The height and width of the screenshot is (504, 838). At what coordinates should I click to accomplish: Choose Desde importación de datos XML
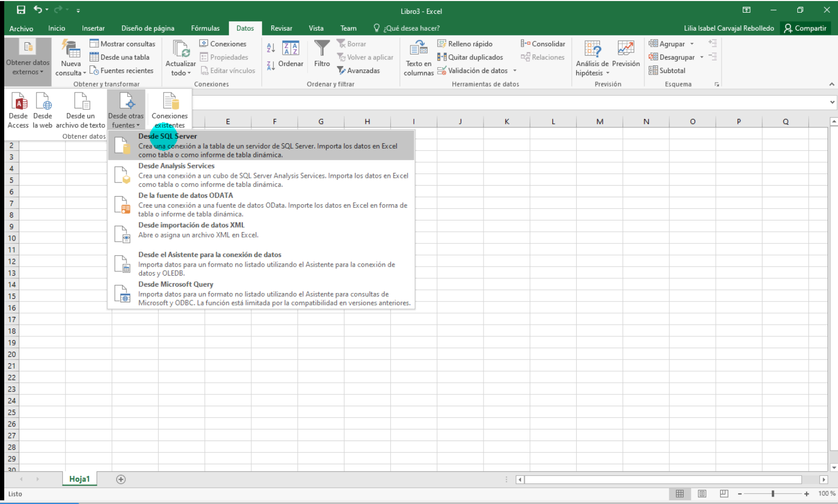261,234
